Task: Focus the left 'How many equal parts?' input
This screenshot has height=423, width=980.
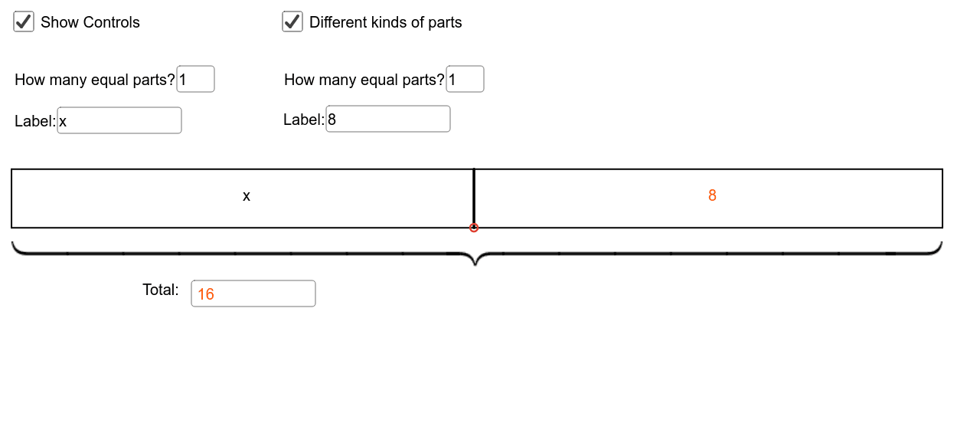Action: pos(196,79)
